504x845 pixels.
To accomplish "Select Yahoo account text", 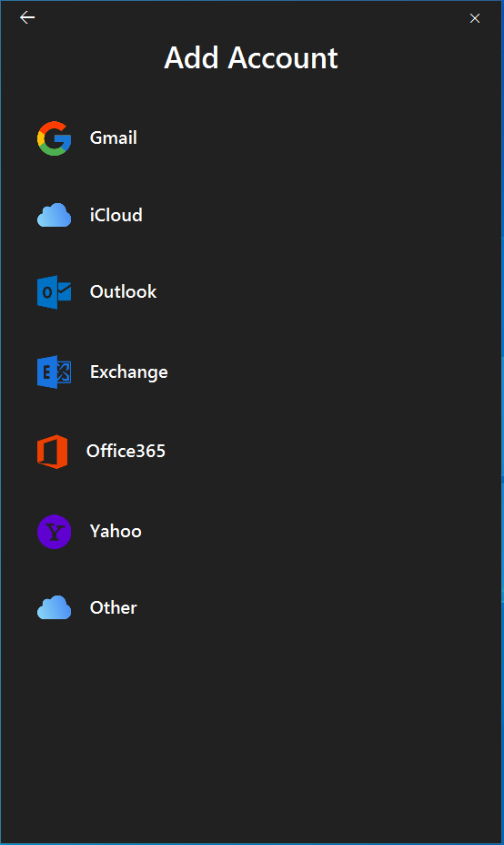I will (x=116, y=532).
